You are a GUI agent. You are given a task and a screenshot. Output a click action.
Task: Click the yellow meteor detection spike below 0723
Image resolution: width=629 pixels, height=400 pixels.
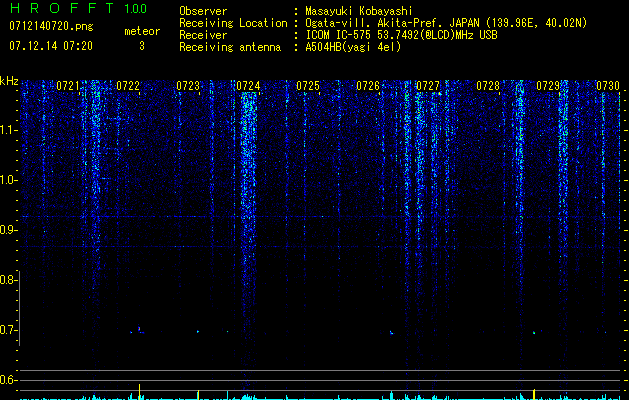pos(198,394)
